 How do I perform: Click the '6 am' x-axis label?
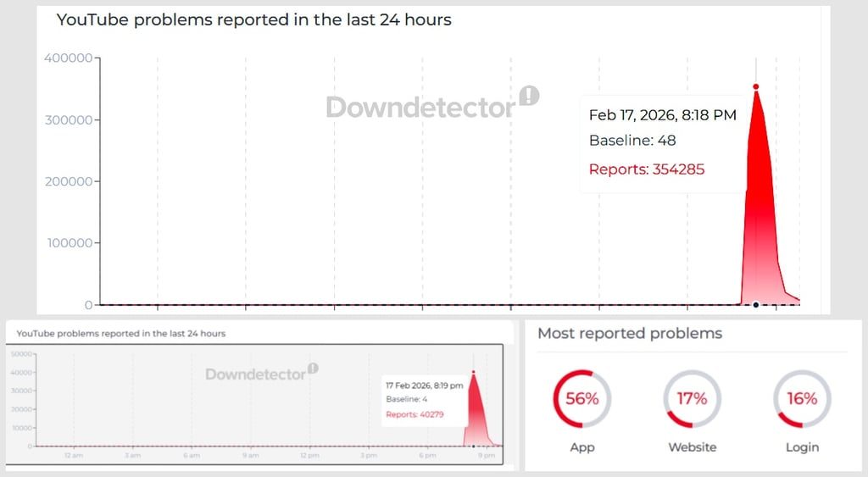pyautogui.click(x=192, y=456)
